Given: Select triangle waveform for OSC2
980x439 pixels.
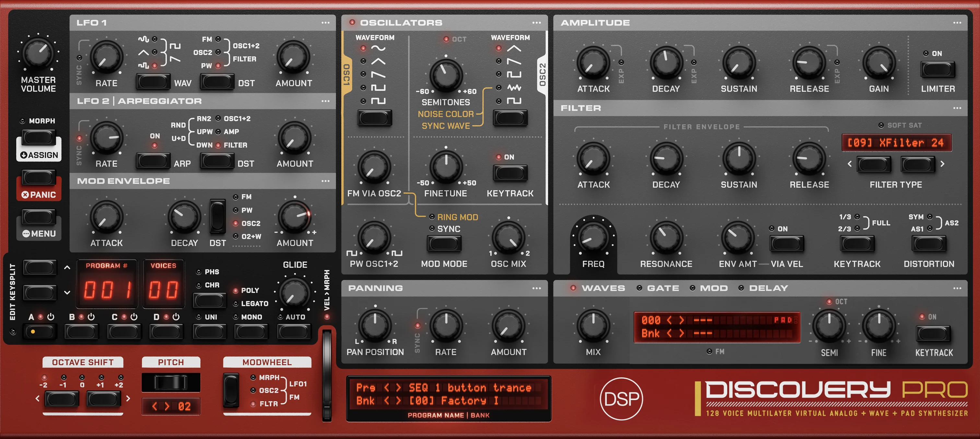Looking at the screenshot, I should point(499,48).
